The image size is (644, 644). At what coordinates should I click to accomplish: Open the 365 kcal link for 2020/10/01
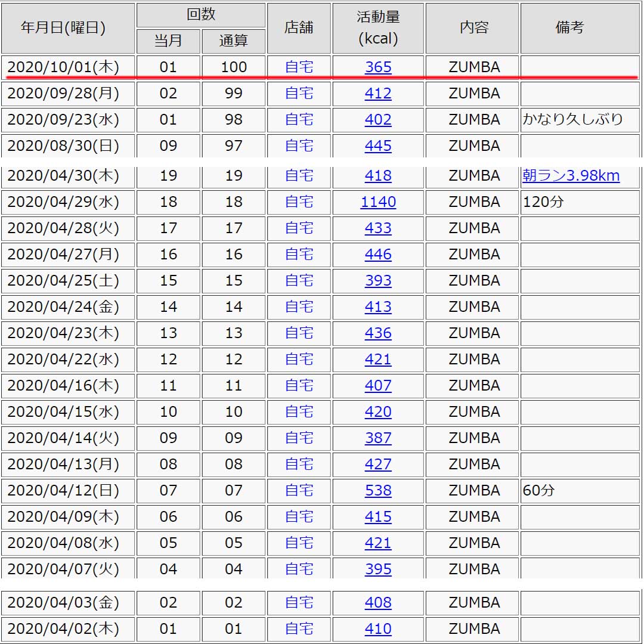click(x=378, y=67)
